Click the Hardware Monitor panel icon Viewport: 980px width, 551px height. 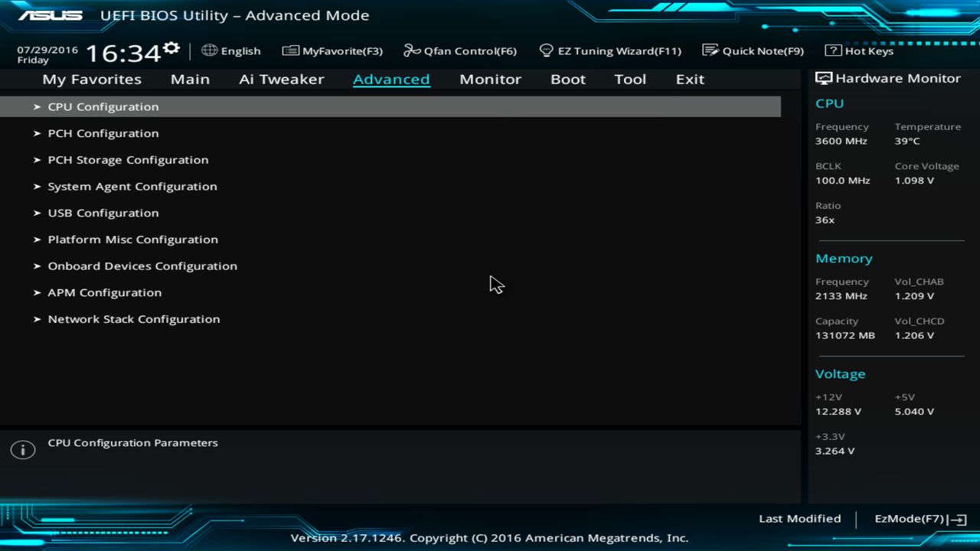click(x=823, y=77)
